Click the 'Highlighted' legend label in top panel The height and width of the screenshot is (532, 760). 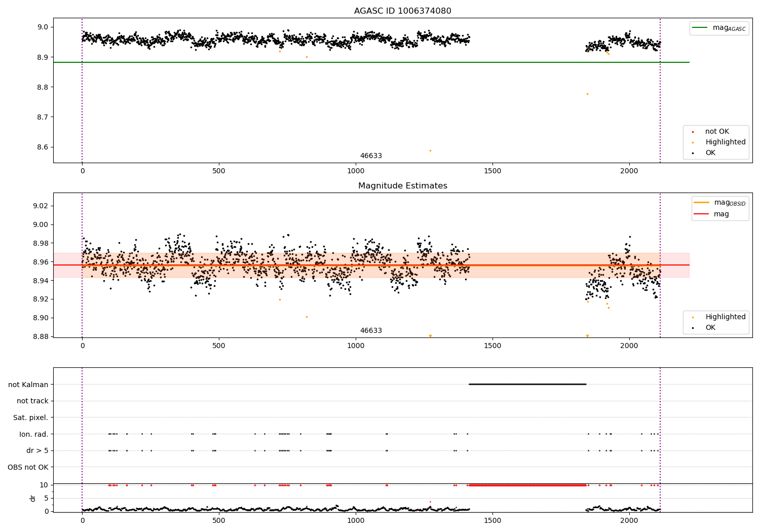click(726, 142)
